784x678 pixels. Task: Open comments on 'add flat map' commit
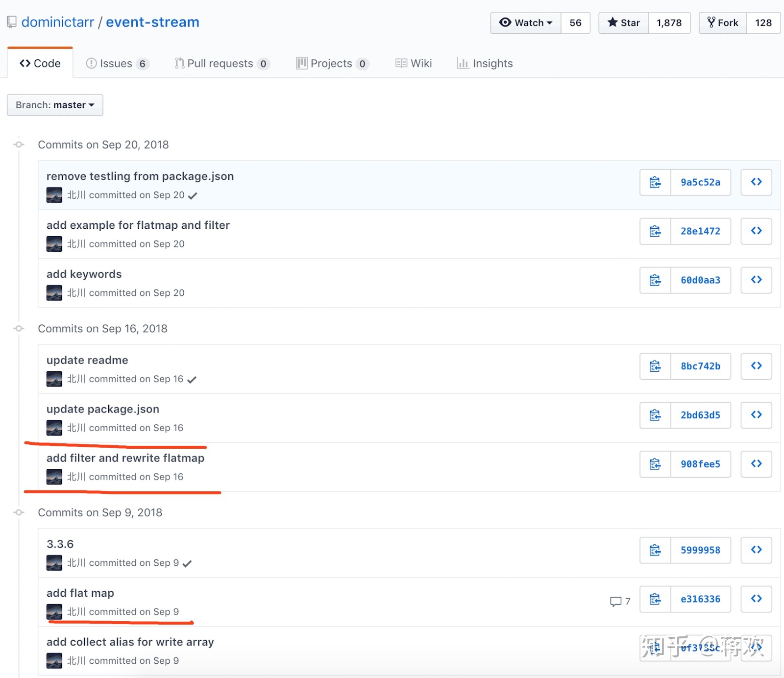pos(620,601)
